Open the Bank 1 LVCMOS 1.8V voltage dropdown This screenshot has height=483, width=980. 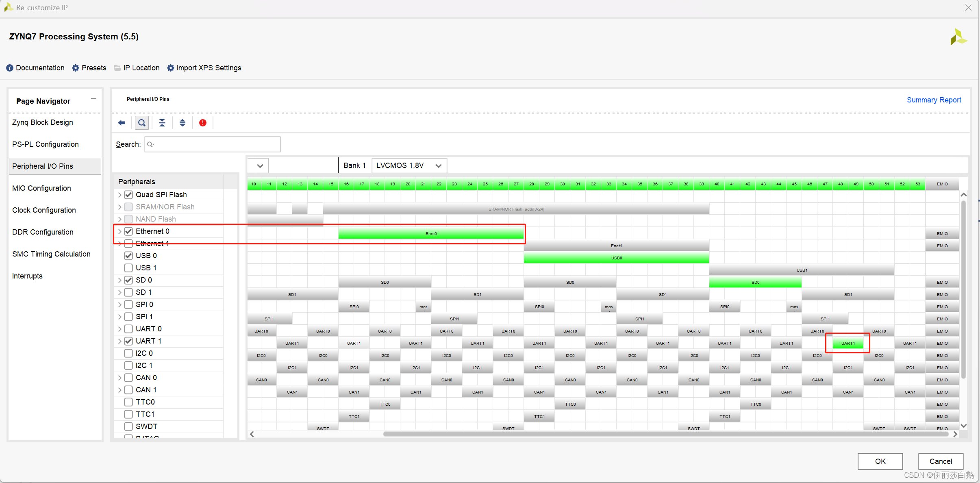click(409, 165)
